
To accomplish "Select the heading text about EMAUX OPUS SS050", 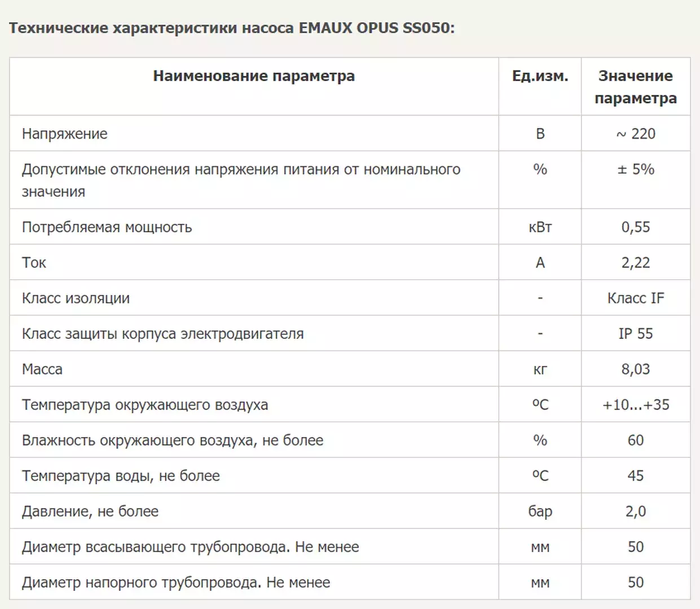I will [232, 28].
